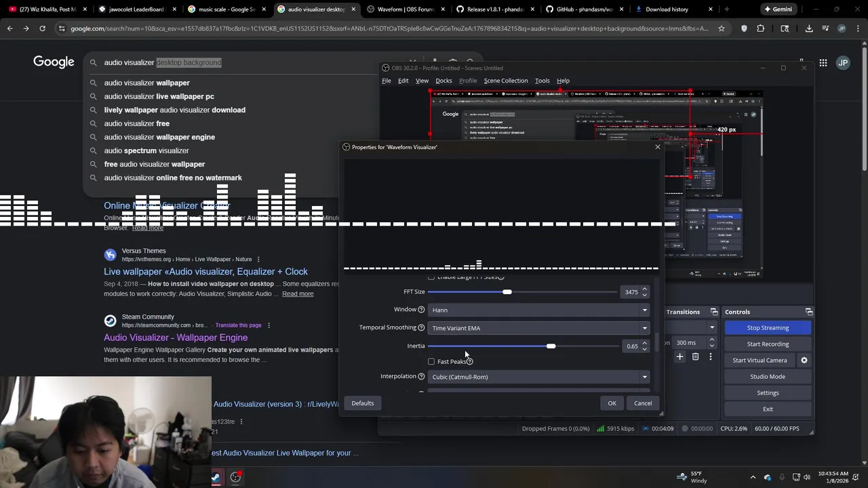Switch to Release v1.8.1 GitHub tab
868x488 pixels.
(x=495, y=9)
